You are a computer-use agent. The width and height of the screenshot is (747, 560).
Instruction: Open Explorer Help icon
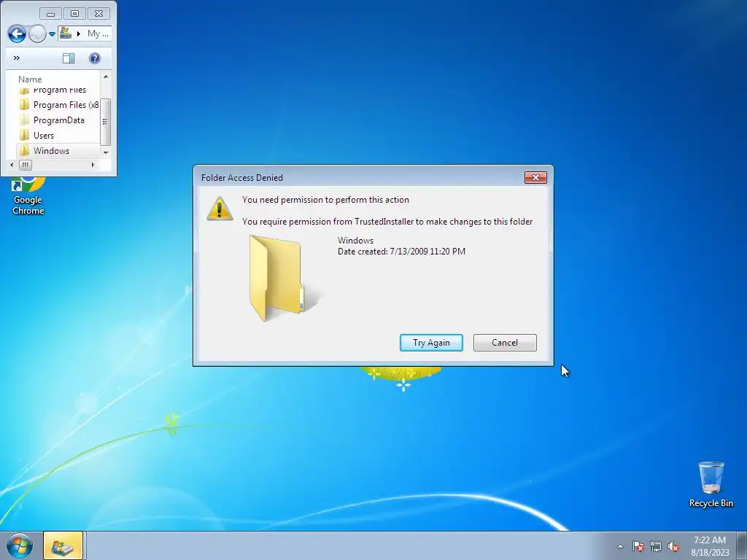point(95,58)
